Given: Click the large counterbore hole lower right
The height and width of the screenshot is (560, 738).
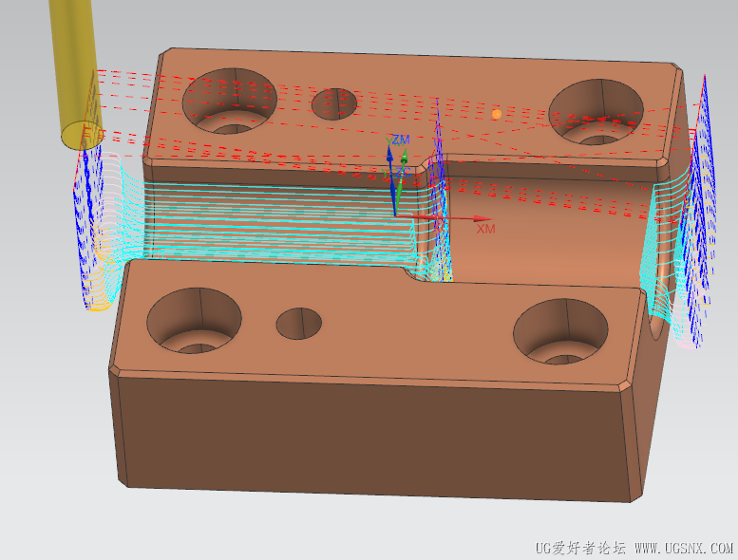Looking at the screenshot, I should pos(561,331).
